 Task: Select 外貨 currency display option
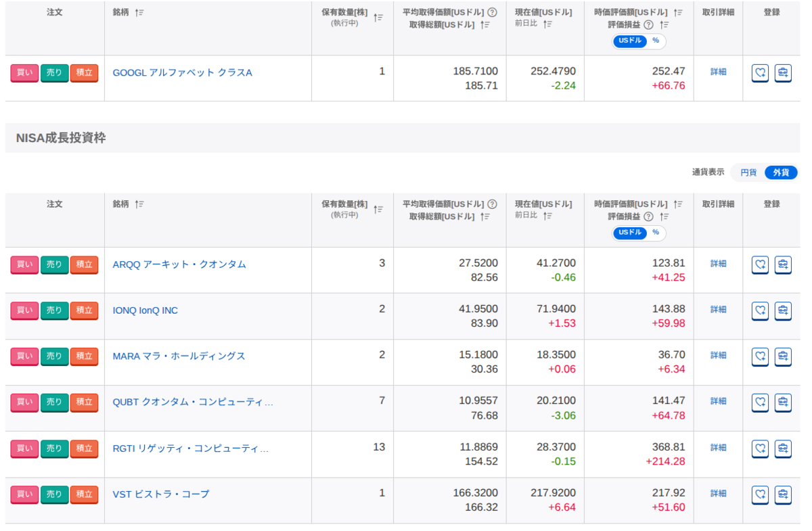(x=781, y=172)
